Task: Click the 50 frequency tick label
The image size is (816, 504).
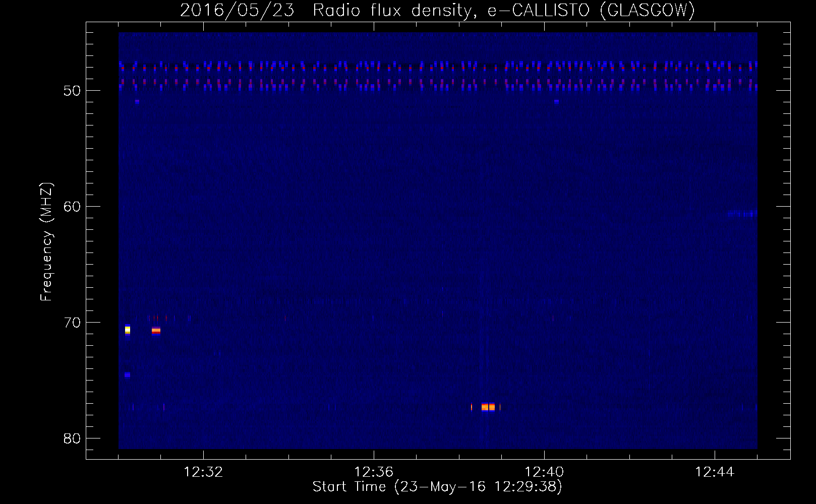Action: tap(72, 91)
